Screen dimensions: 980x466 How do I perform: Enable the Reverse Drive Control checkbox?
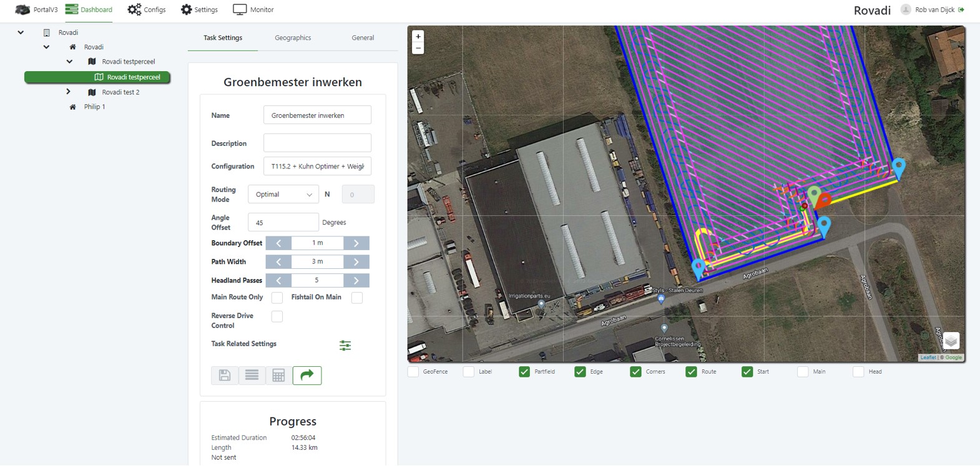(277, 316)
